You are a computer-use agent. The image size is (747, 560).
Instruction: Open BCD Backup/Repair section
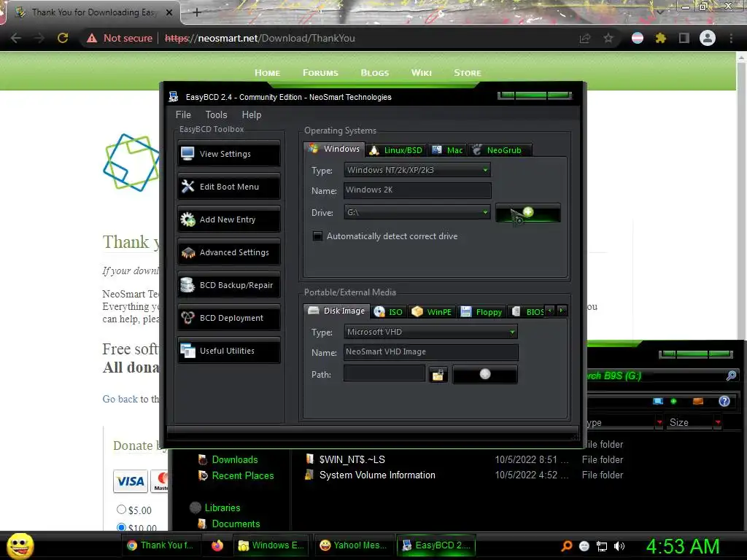[228, 285]
